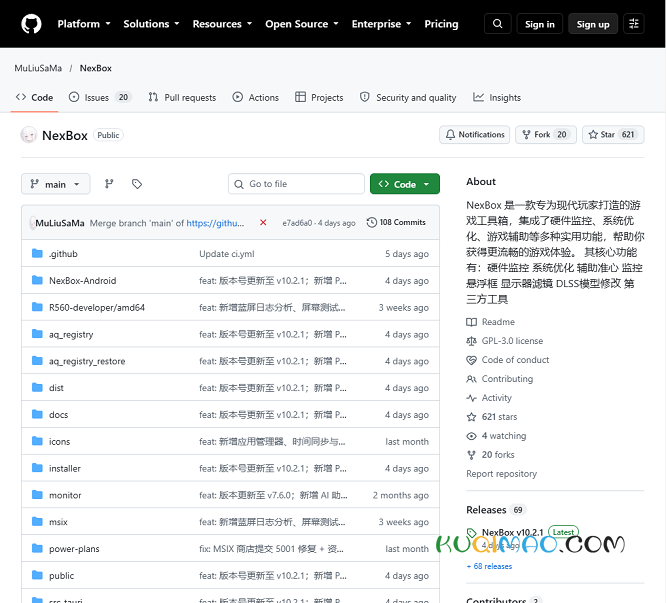Expand the Solutions menu

click(151, 24)
